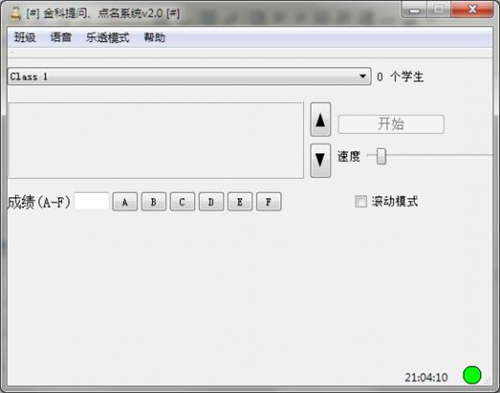Screen dimensions: 500x393
Task: Assign grade D button
Action: tap(211, 202)
